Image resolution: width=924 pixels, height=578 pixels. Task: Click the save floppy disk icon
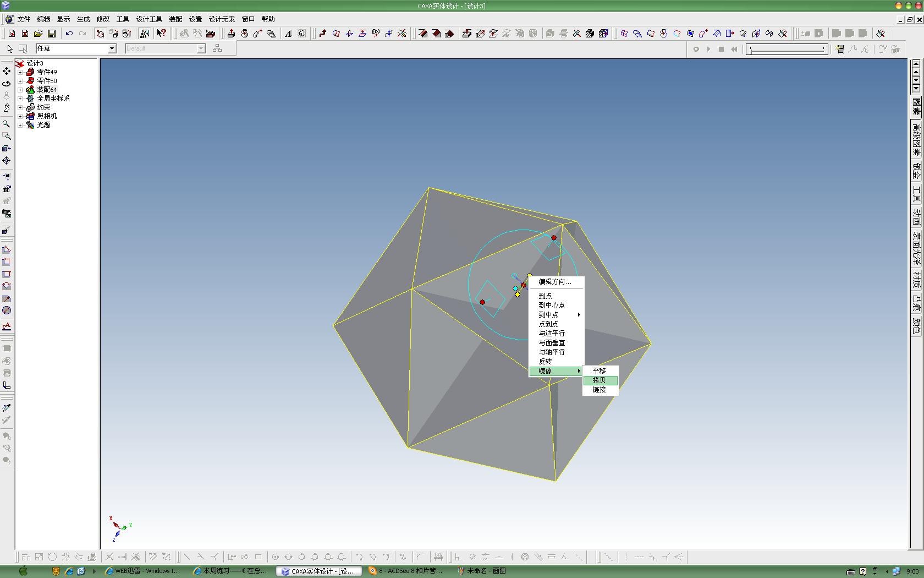[51, 34]
